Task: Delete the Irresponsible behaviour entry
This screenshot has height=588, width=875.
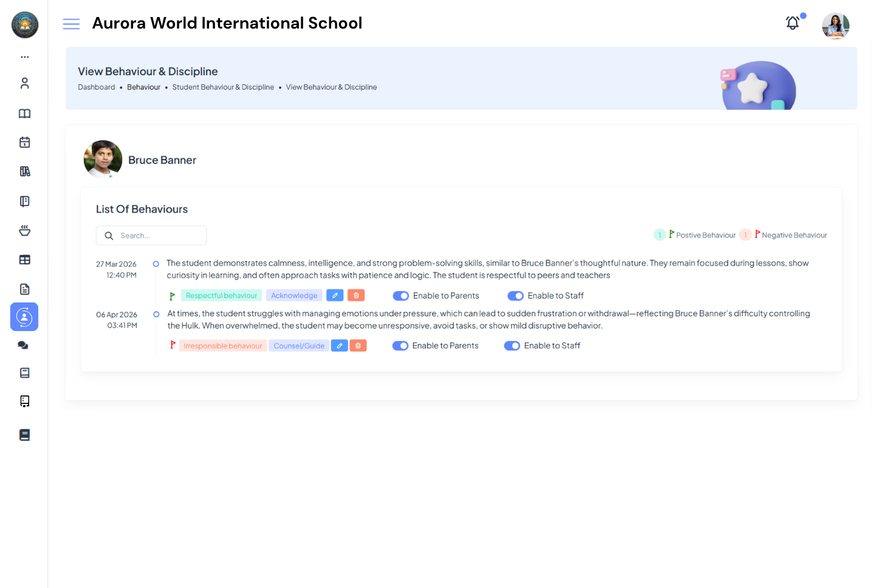Action: [x=358, y=346]
